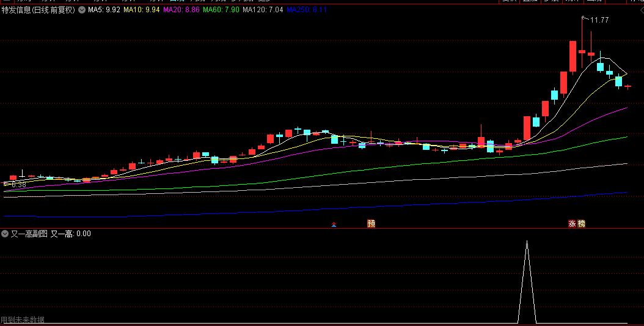Click the 6.38 lowest price label
This screenshot has height=326, width=644.
pos(19,185)
